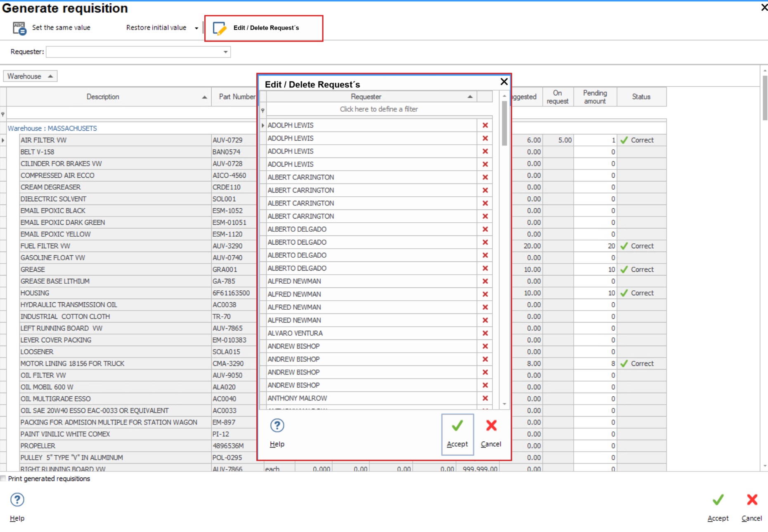This screenshot has height=532, width=768.
Task: Click the filter row in the dialog
Action: [x=379, y=109]
